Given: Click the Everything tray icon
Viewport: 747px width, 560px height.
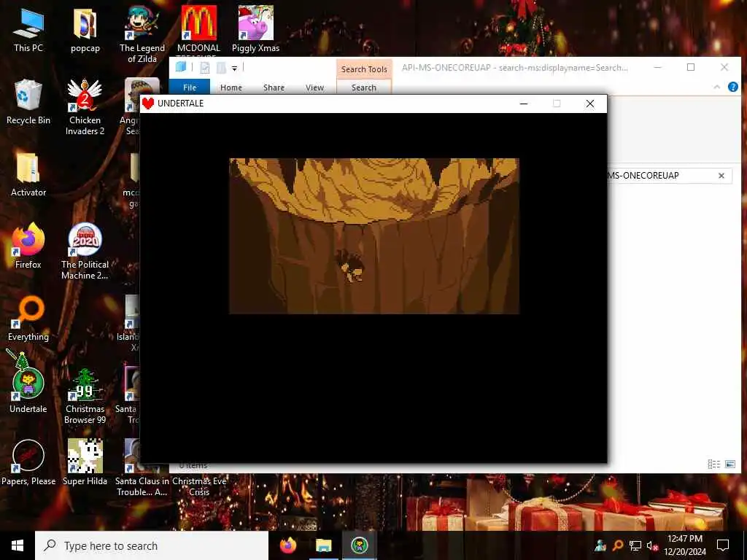Looking at the screenshot, I should (617, 545).
